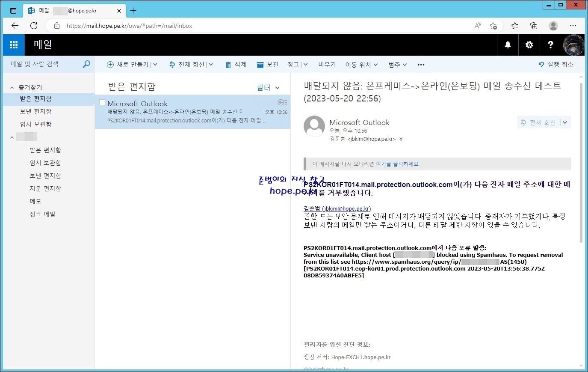The width and height of the screenshot is (588, 372).
Task: Close the 메일 browser tab
Action: click(x=119, y=11)
